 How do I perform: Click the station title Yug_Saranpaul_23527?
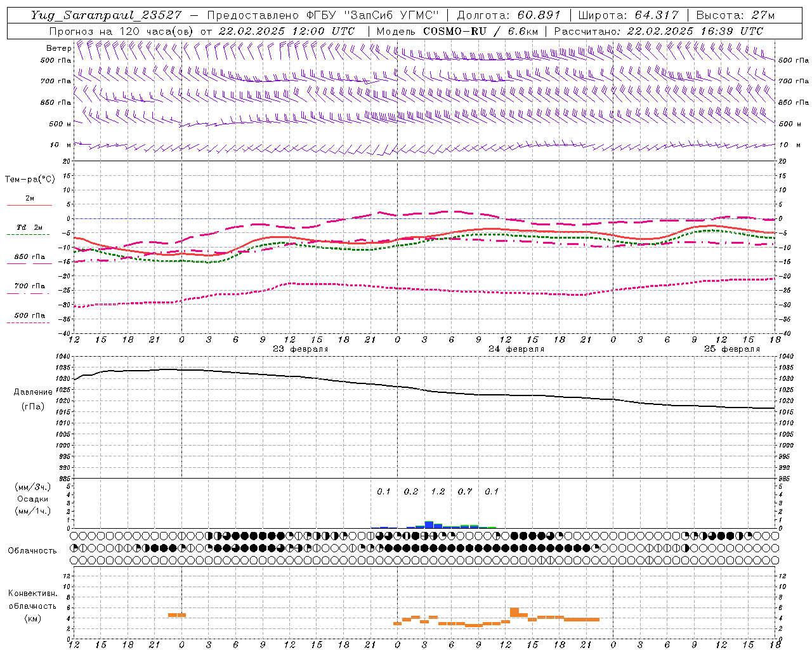click(x=106, y=15)
